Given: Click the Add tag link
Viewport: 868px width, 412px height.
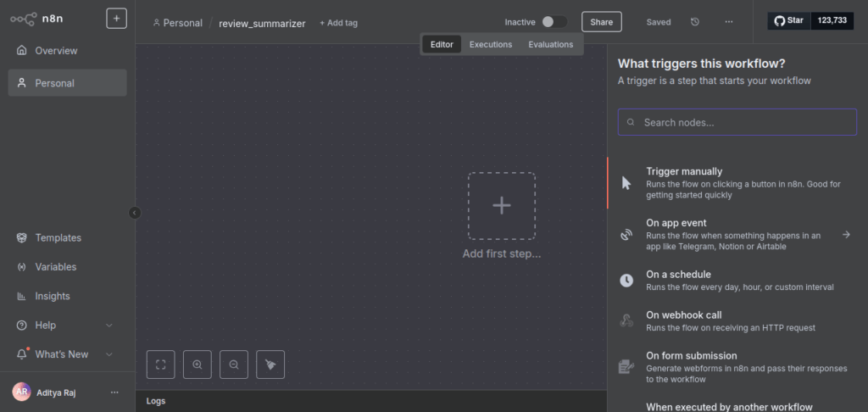Looking at the screenshot, I should click(338, 23).
